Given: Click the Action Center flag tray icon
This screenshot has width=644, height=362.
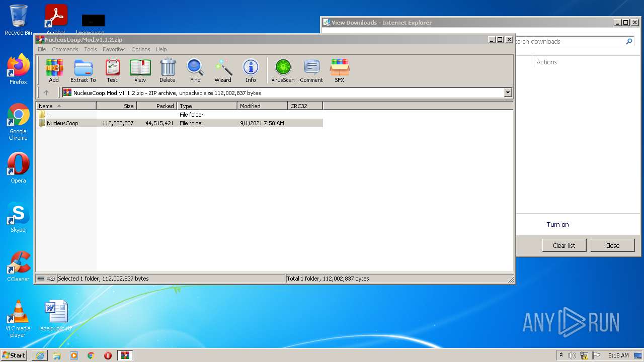Looking at the screenshot, I should pyautogui.click(x=596, y=355).
